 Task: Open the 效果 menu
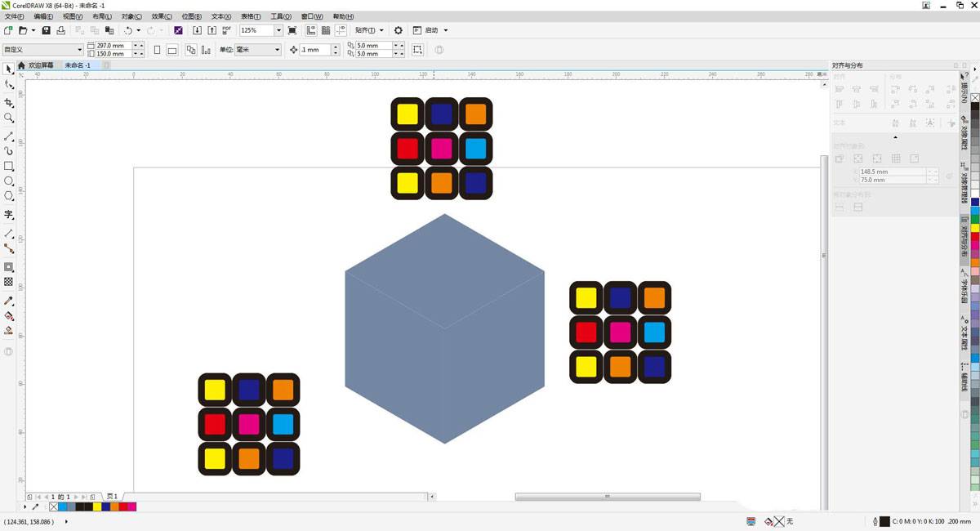pyautogui.click(x=162, y=16)
